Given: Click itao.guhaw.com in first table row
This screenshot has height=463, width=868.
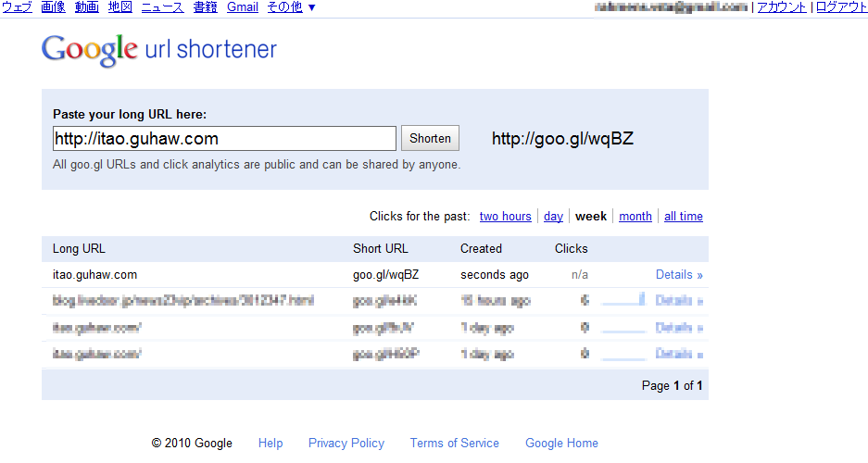Looking at the screenshot, I should pos(94,275).
